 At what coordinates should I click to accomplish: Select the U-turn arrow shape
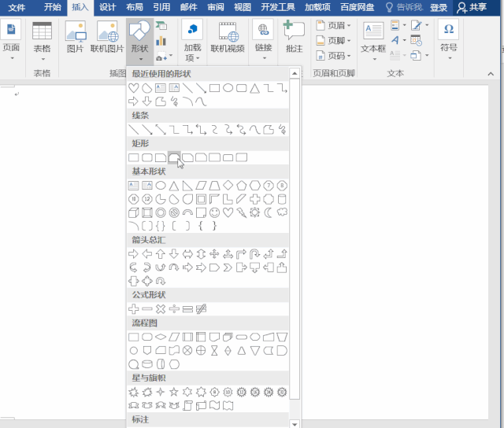click(255, 254)
